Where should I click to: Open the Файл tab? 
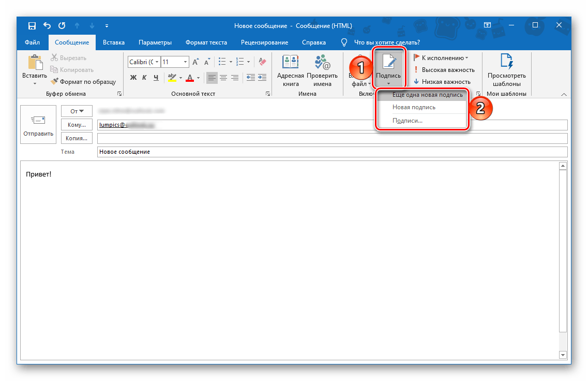point(32,42)
